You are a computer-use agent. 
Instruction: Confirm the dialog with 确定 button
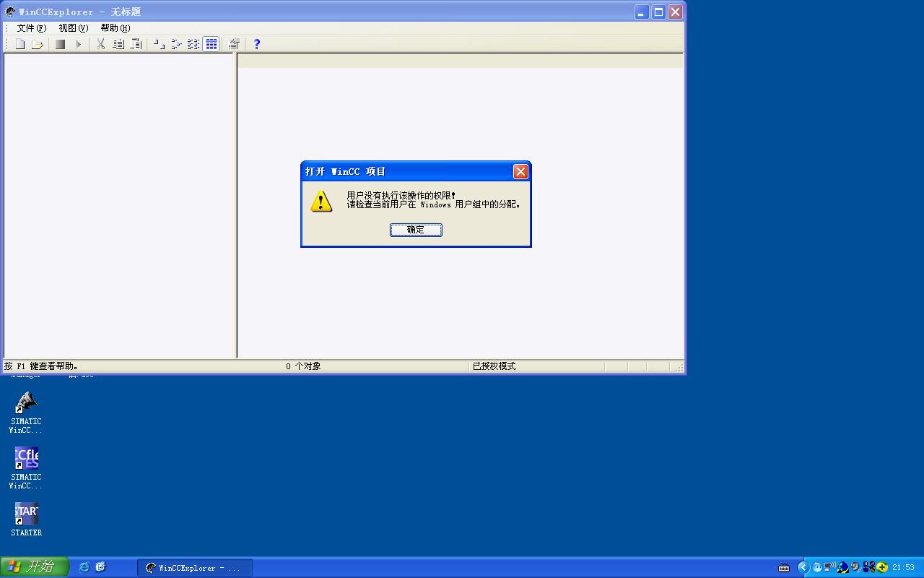point(416,230)
